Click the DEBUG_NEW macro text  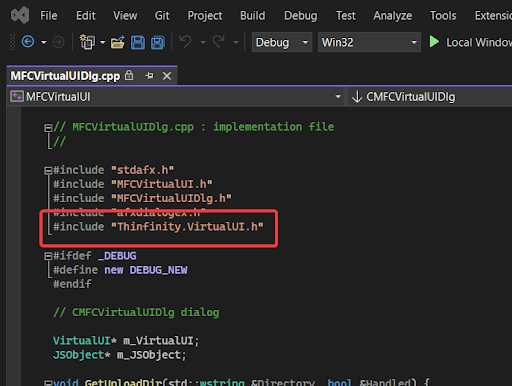[x=158, y=270]
